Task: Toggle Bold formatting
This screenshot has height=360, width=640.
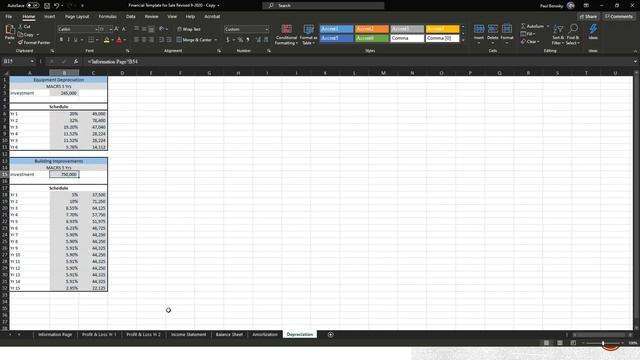Action: click(61, 40)
